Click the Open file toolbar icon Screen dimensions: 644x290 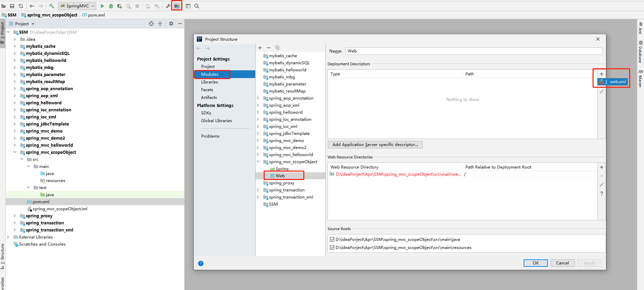[x=4, y=6]
